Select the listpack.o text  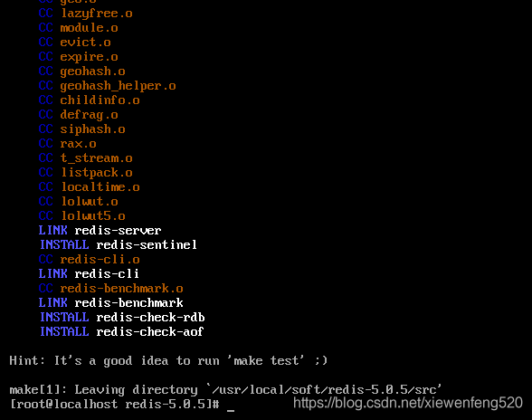click(x=96, y=173)
